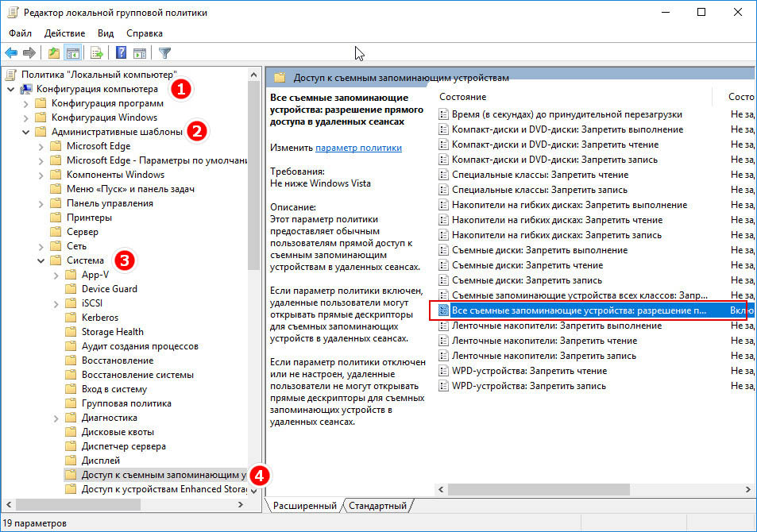The height and width of the screenshot is (532, 757).
Task: Click the policy icon for Съемные диски: Запретить запись
Action: pos(443,280)
